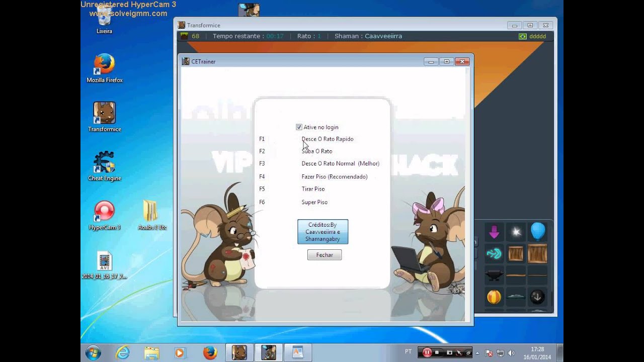Select the grey cloud item
This screenshot has height=362, width=644.
click(516, 297)
